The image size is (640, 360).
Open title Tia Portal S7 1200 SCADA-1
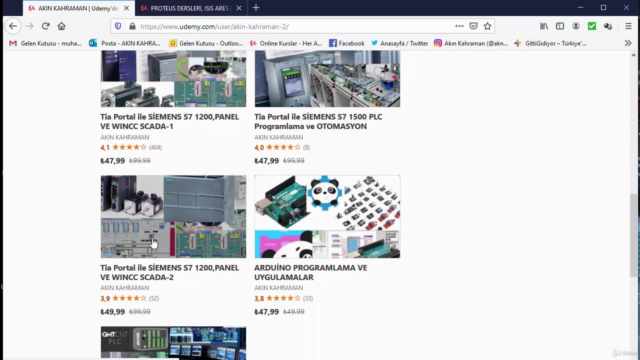pyautogui.click(x=170, y=122)
